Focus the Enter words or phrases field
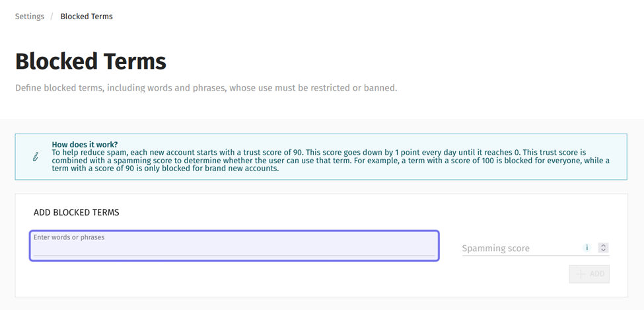The width and height of the screenshot is (644, 310). (234, 249)
